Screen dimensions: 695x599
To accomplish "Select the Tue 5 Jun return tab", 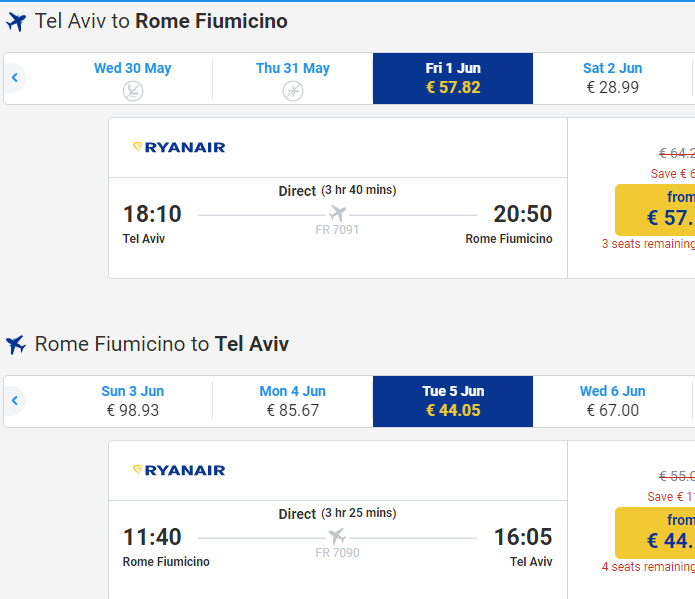I will [453, 401].
